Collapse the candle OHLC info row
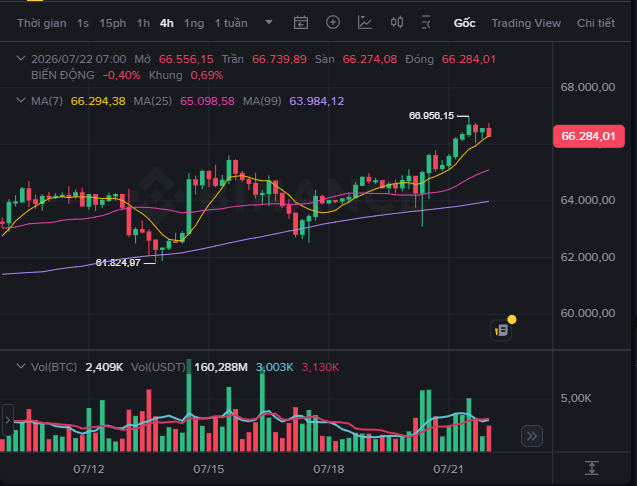 [21, 59]
